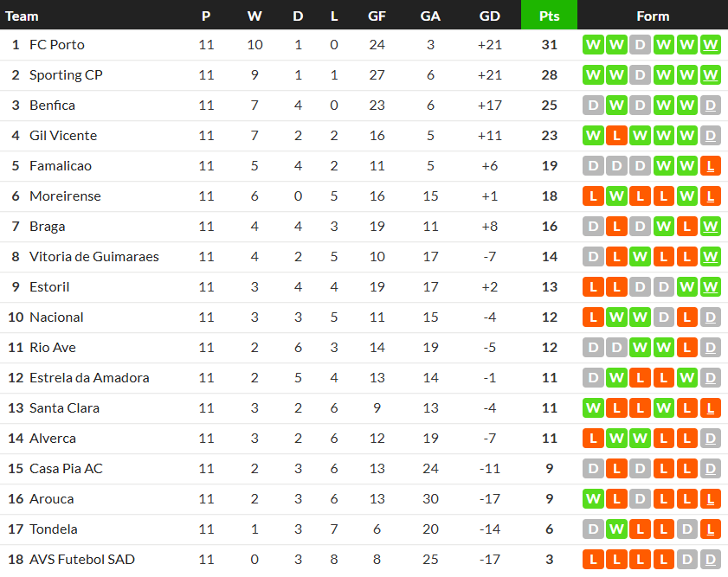Click Alverca's draw form badge

tap(710, 439)
